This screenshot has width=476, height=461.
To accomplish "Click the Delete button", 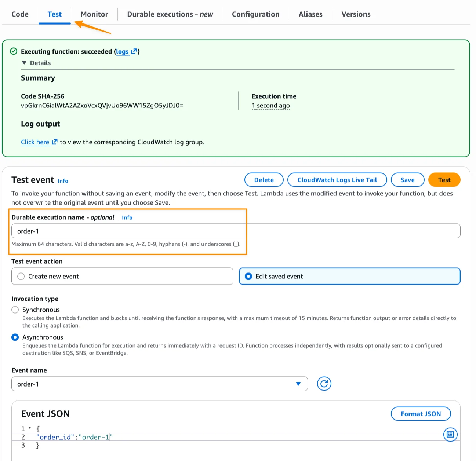I will click(x=264, y=180).
